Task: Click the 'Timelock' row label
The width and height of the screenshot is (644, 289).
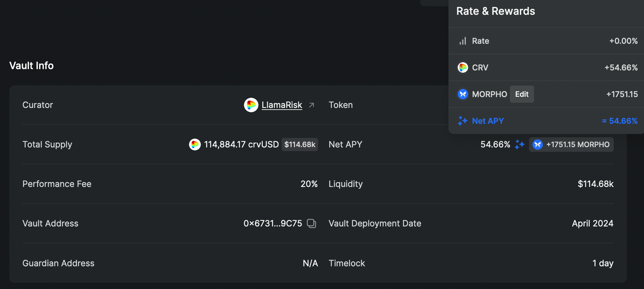Action: (x=347, y=263)
